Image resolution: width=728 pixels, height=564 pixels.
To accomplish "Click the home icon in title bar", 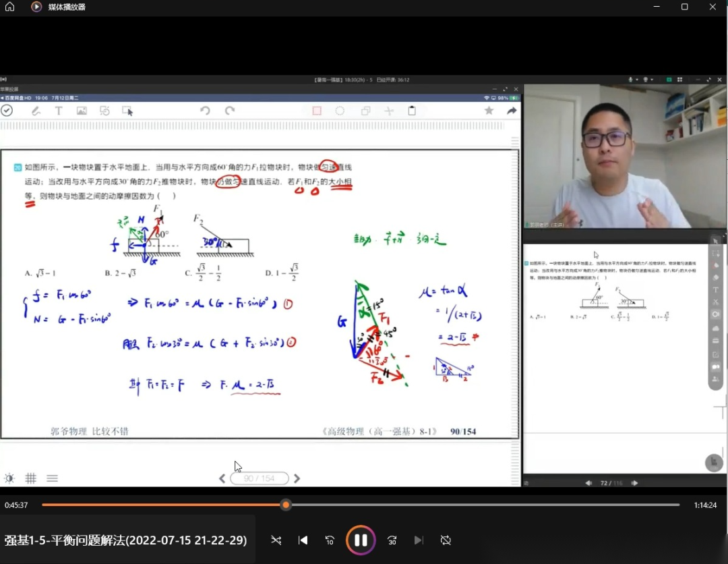I will 9,7.
